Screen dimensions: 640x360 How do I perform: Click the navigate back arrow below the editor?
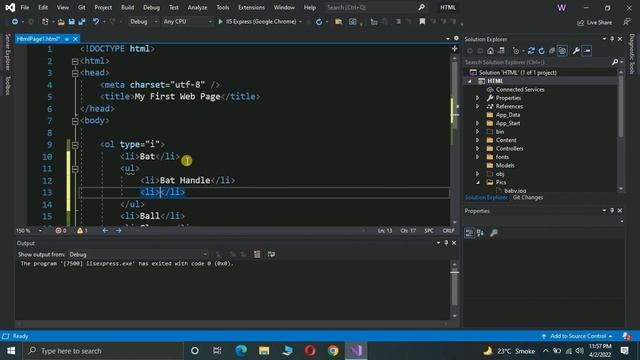point(105,231)
